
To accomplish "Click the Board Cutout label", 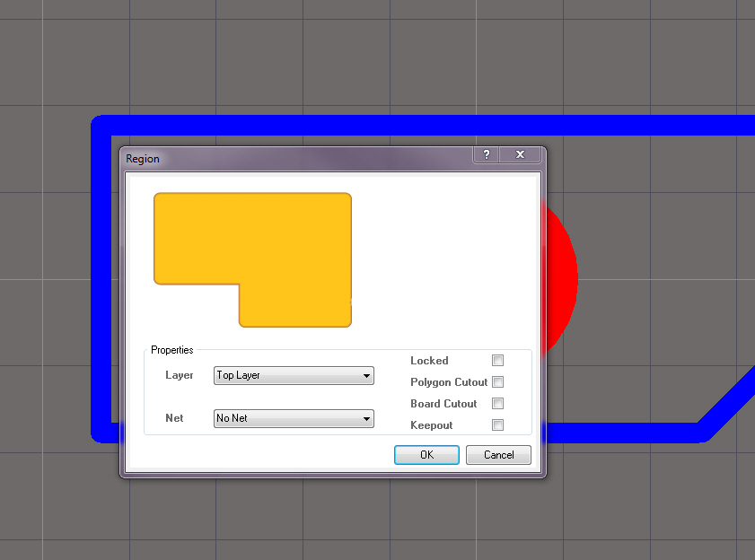I will point(443,404).
